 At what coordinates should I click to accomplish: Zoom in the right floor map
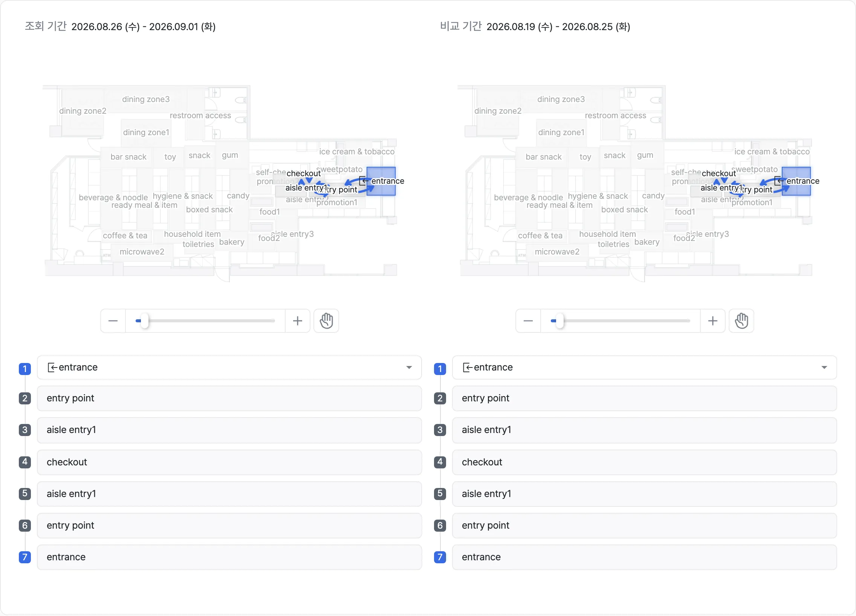[712, 321]
